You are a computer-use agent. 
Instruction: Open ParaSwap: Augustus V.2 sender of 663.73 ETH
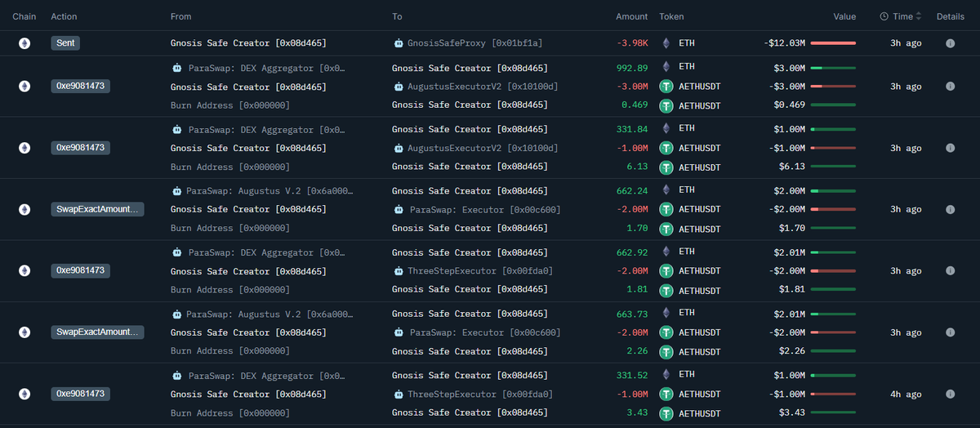269,314
